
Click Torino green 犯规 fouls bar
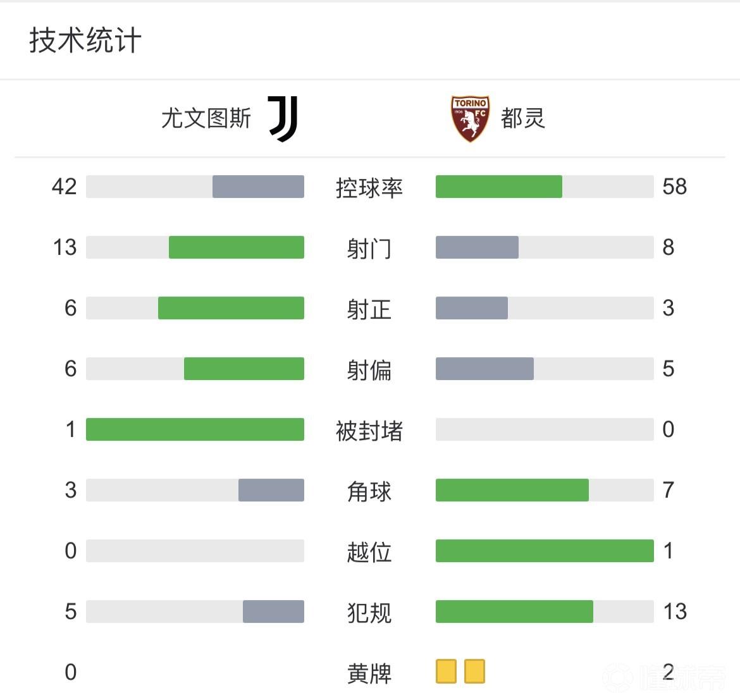(514, 611)
